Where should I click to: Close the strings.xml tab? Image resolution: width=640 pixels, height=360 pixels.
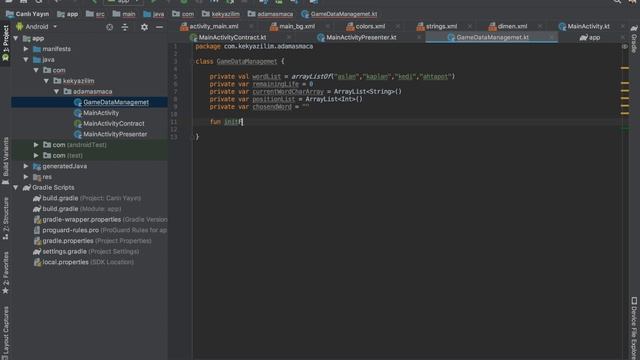tap(470, 27)
